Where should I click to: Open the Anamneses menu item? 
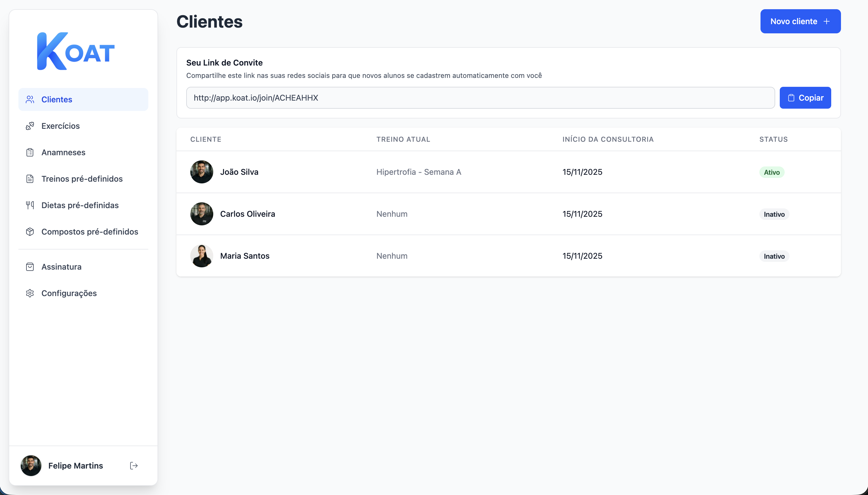coord(63,152)
